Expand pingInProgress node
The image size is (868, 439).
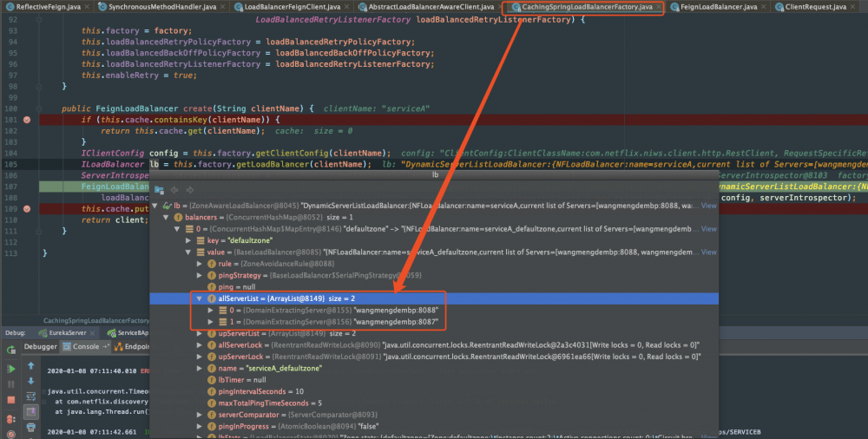coord(200,427)
